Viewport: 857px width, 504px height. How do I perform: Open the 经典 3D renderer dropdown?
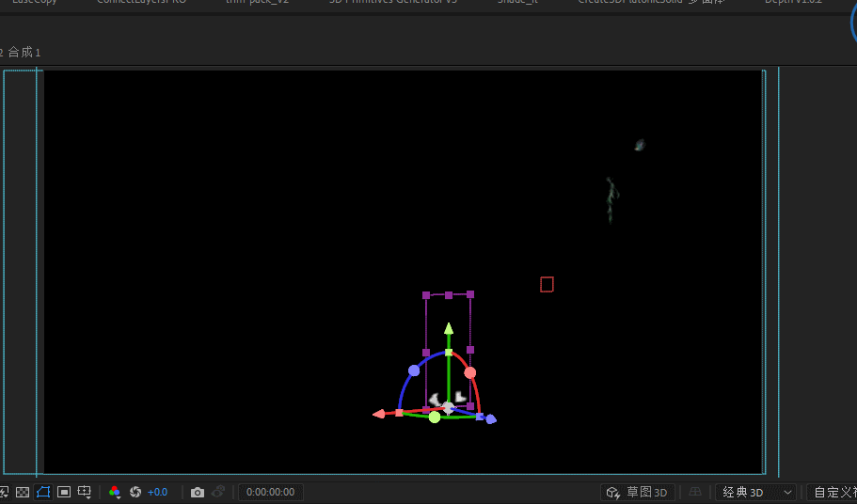tap(756, 492)
